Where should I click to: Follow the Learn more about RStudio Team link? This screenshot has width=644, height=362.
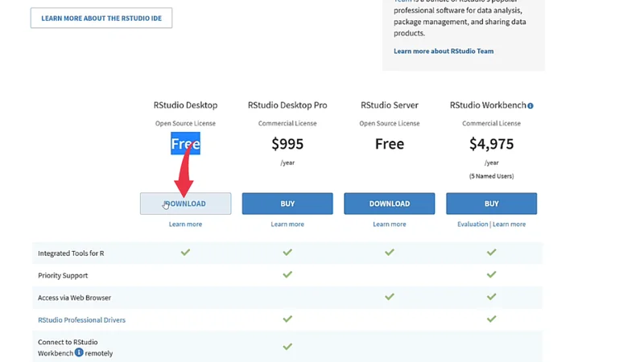click(444, 51)
